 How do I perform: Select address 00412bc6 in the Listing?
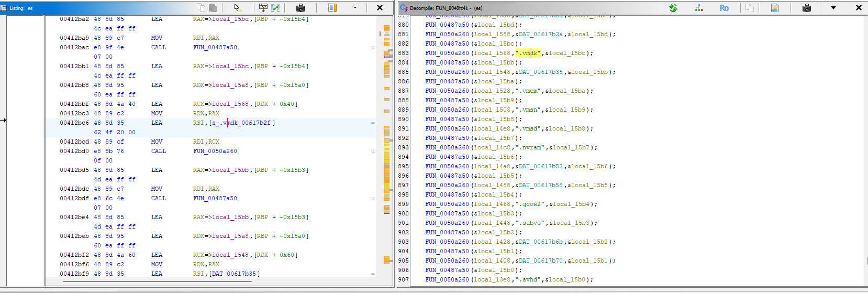74,123
